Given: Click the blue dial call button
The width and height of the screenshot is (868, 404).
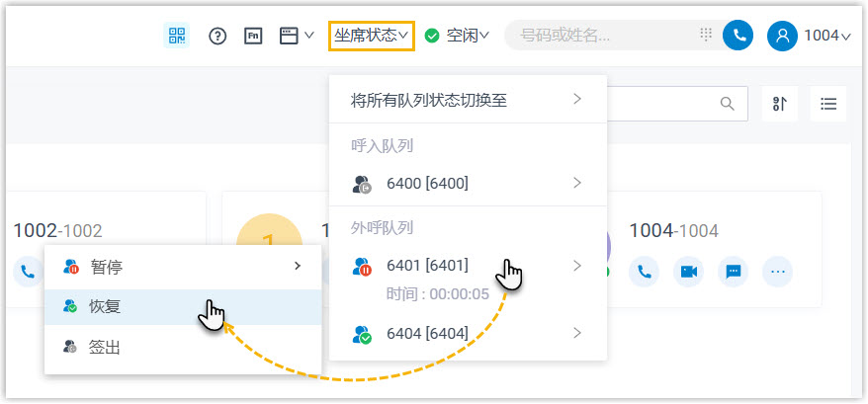Looking at the screenshot, I should tap(738, 36).
